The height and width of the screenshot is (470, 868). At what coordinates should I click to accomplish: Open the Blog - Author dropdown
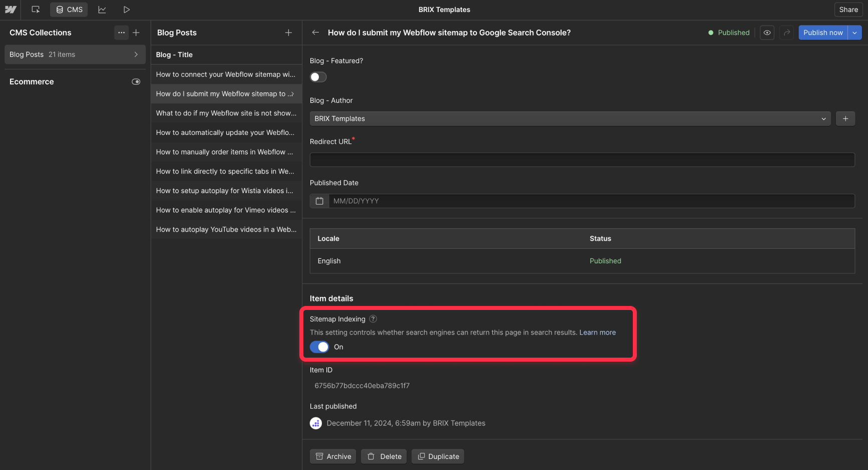tap(570, 119)
